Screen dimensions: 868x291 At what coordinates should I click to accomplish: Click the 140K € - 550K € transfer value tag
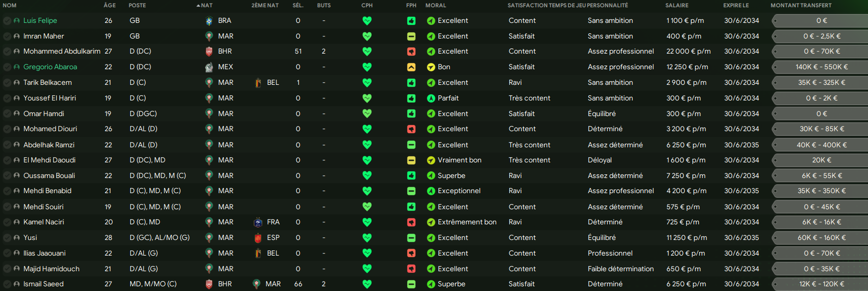coord(821,67)
